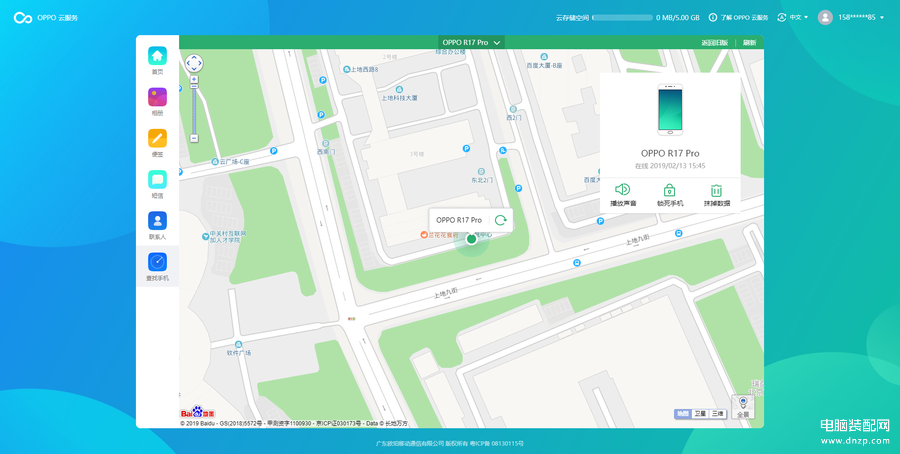Open the 便签 notes icon

pos(157,138)
